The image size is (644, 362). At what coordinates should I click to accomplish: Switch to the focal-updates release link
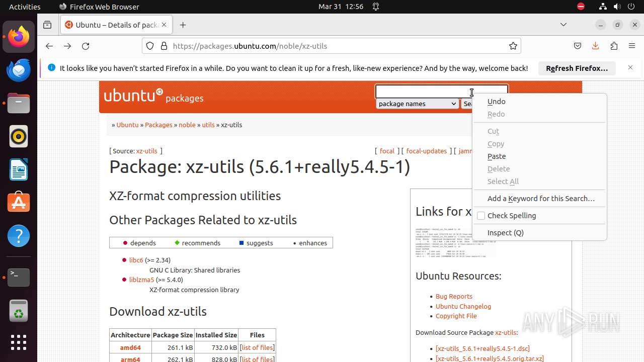(427, 151)
